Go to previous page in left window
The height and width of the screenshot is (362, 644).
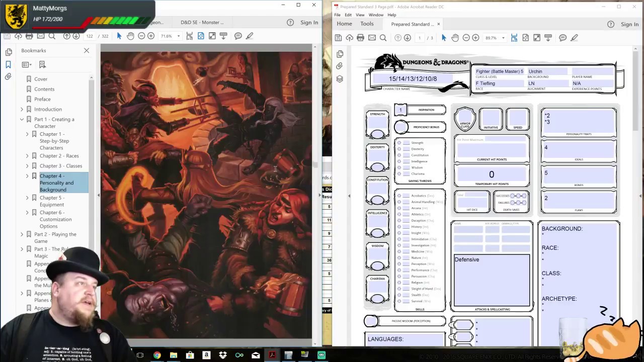66,36
